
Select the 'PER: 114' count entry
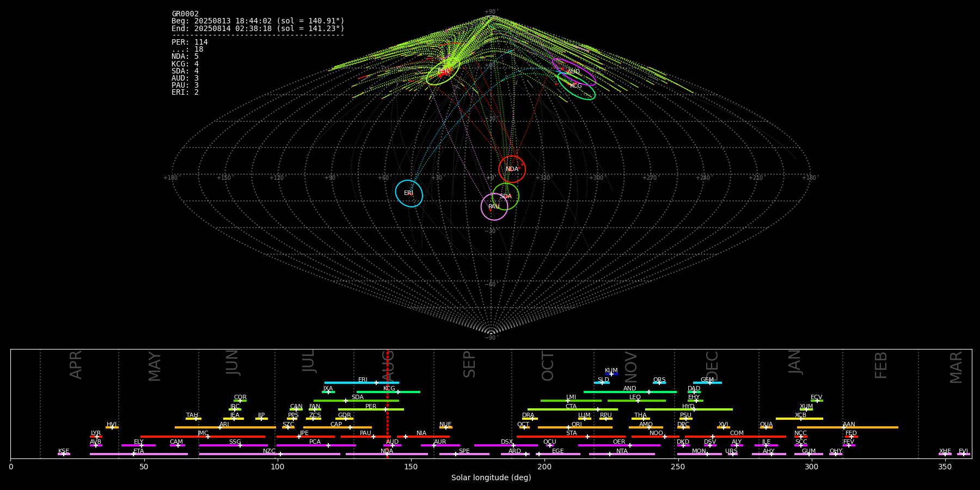click(189, 42)
